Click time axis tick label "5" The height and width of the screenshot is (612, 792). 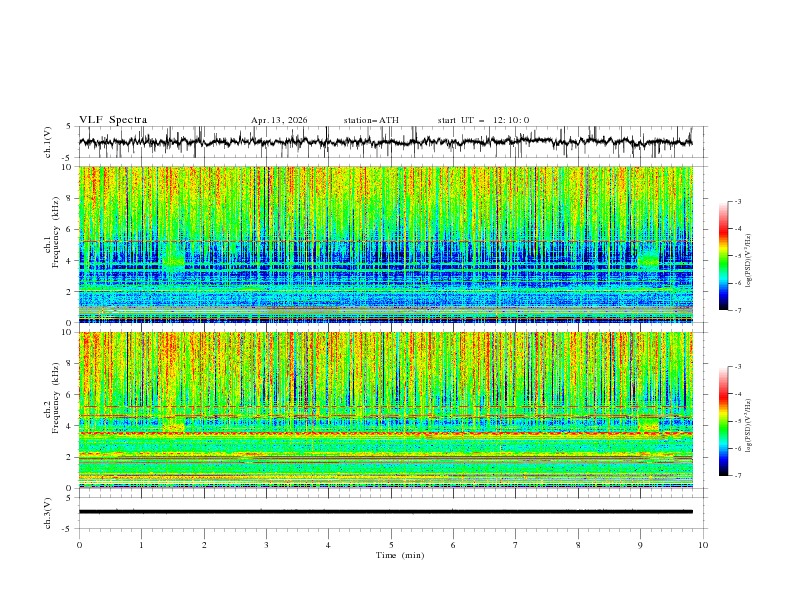[391, 545]
